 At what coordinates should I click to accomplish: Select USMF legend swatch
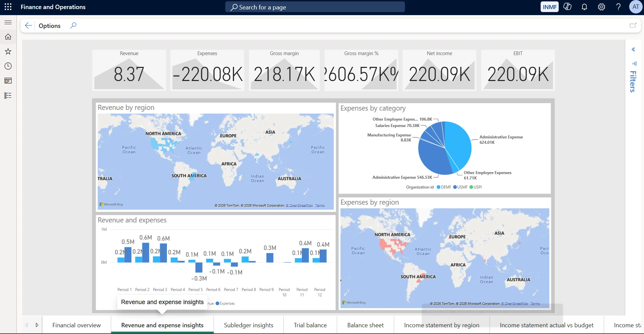(x=455, y=187)
